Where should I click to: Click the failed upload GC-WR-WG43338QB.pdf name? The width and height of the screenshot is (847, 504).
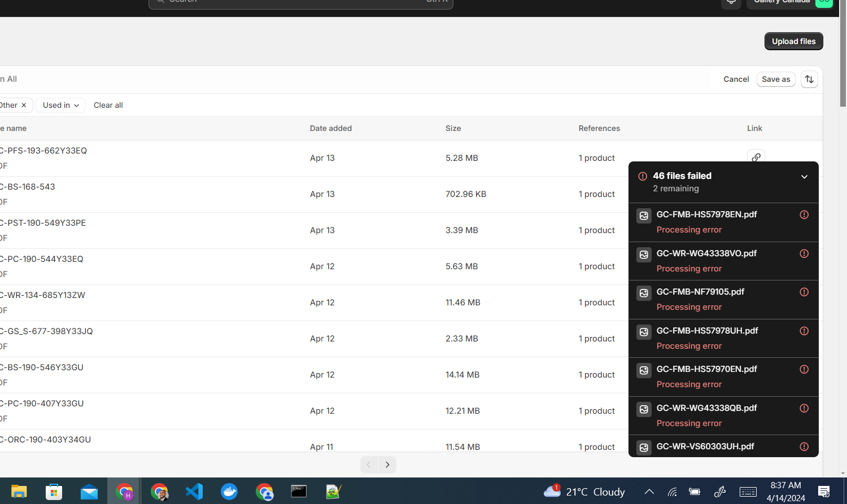(706, 408)
